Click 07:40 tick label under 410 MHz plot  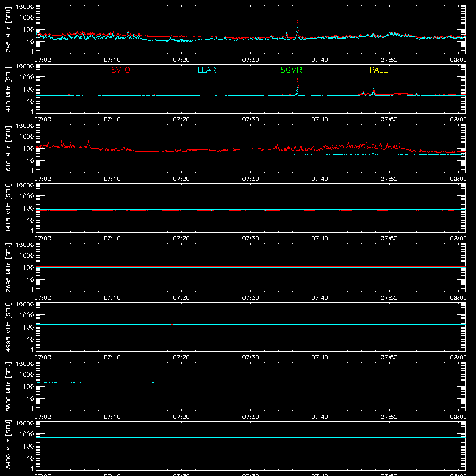pyautogui.click(x=320, y=120)
